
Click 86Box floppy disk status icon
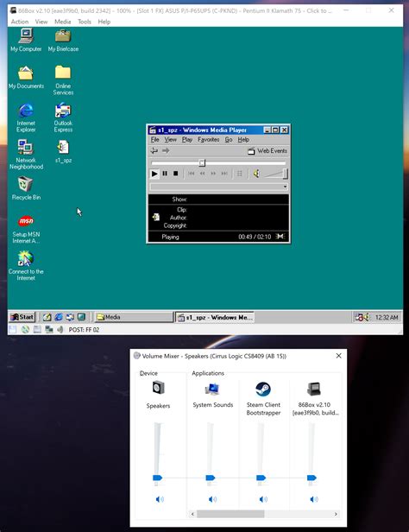point(13,329)
